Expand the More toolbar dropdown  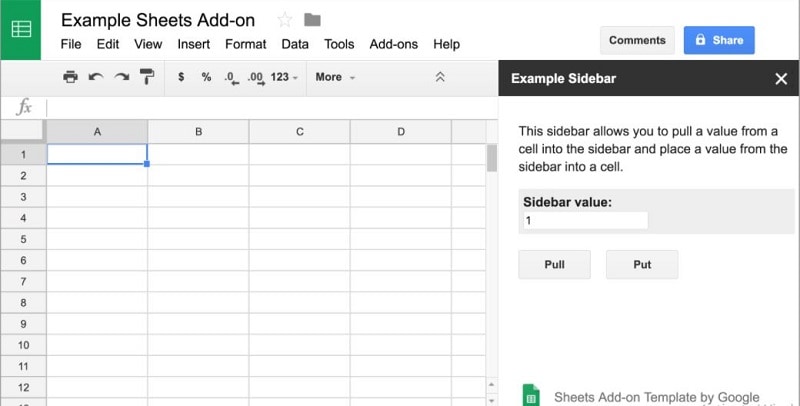(x=335, y=77)
